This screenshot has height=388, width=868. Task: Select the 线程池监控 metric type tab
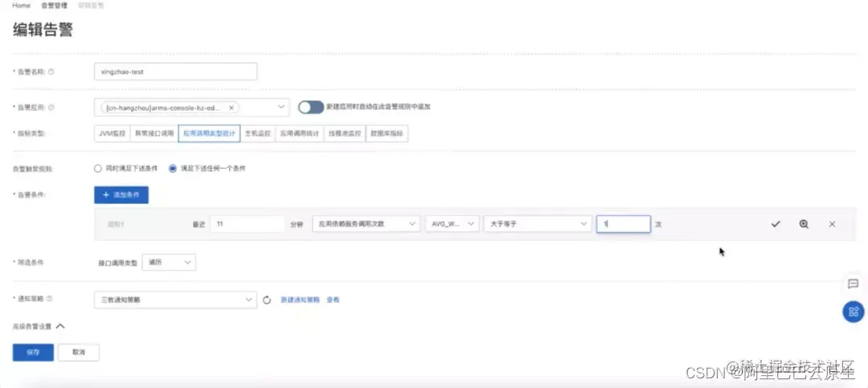tap(345, 134)
